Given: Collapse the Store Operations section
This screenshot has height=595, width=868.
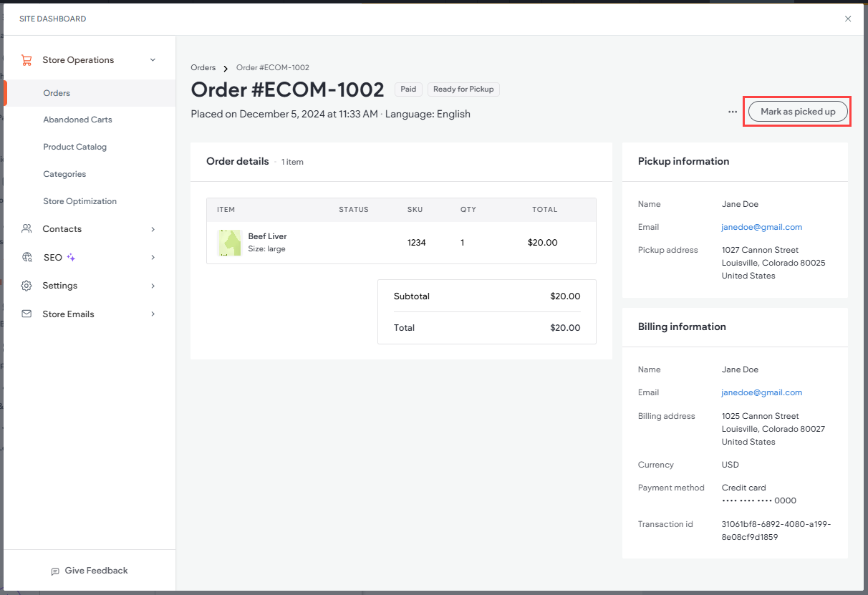Looking at the screenshot, I should click(x=153, y=60).
